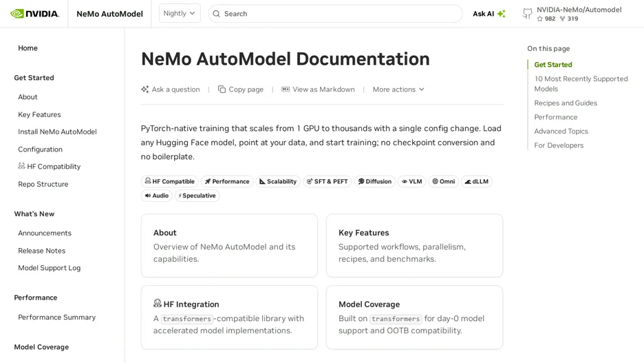The image size is (644, 363).
Task: Open Configuration in the sidebar
Action: point(40,149)
